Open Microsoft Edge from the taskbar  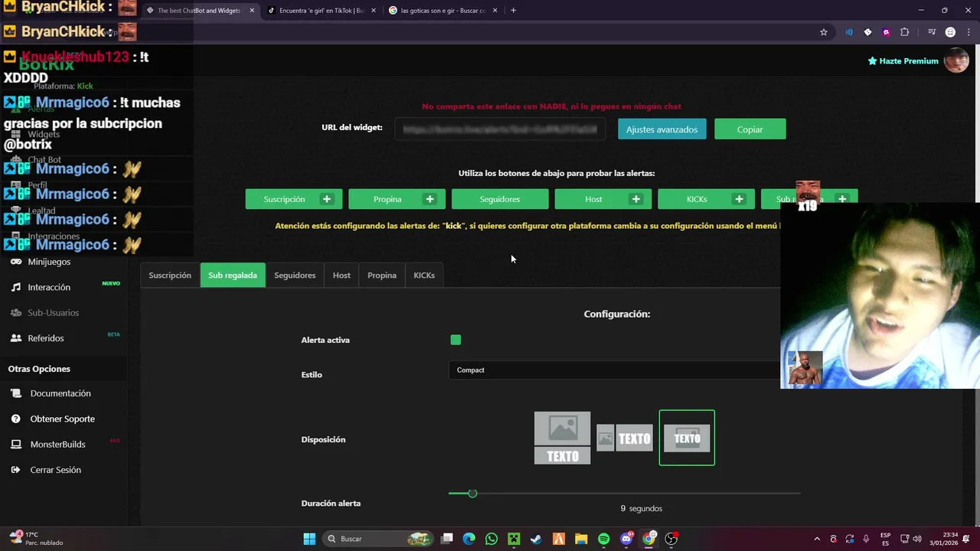coord(469,539)
